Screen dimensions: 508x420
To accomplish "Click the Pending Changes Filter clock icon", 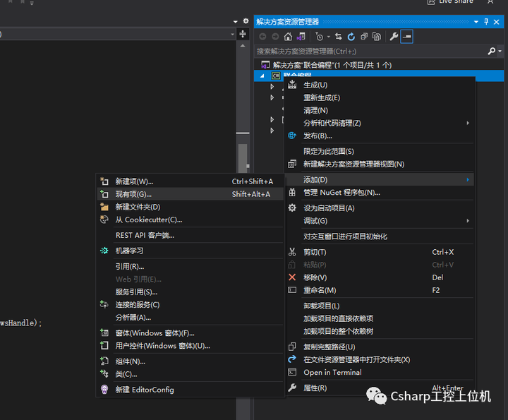I will click(x=320, y=37).
